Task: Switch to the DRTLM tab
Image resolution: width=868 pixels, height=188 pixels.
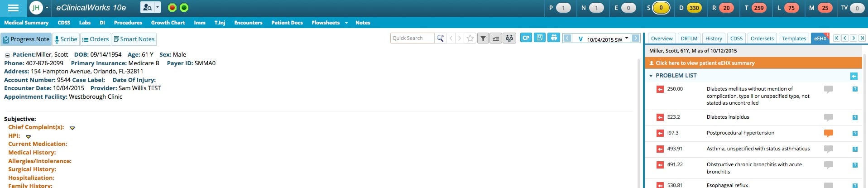Action: [x=689, y=39]
